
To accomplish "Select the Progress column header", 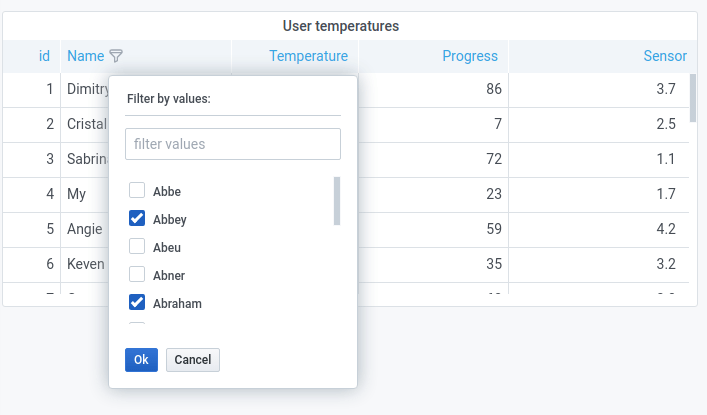I will point(470,56).
